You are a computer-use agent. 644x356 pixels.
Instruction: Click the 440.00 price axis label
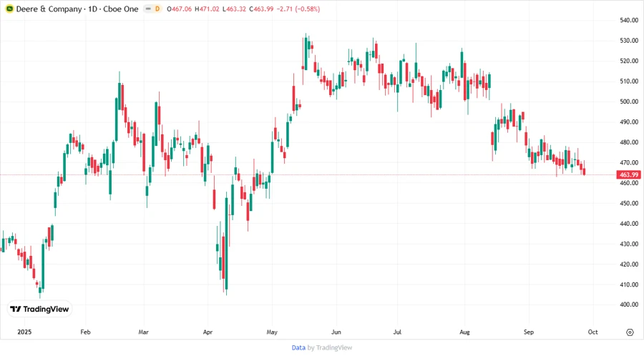click(x=629, y=224)
